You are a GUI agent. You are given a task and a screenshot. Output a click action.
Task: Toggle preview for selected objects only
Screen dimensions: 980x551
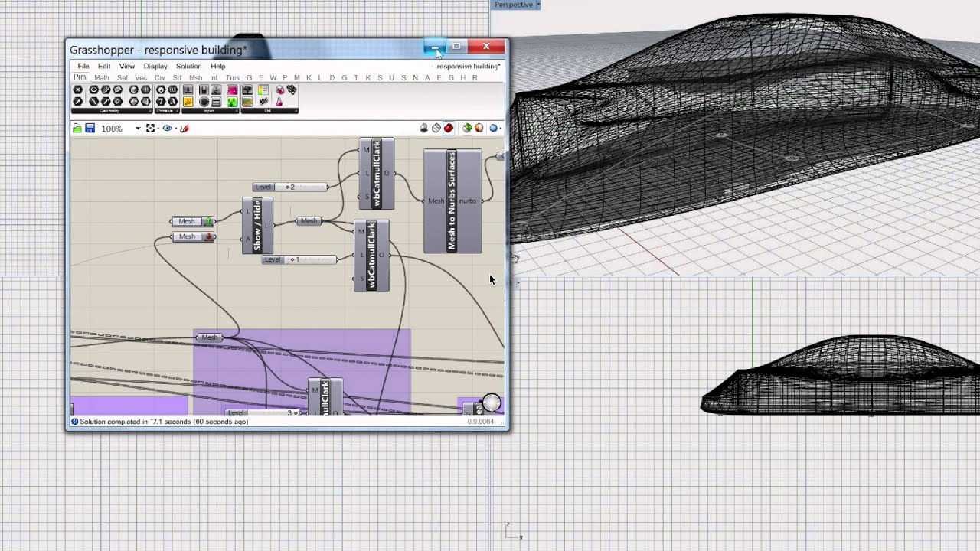[466, 128]
